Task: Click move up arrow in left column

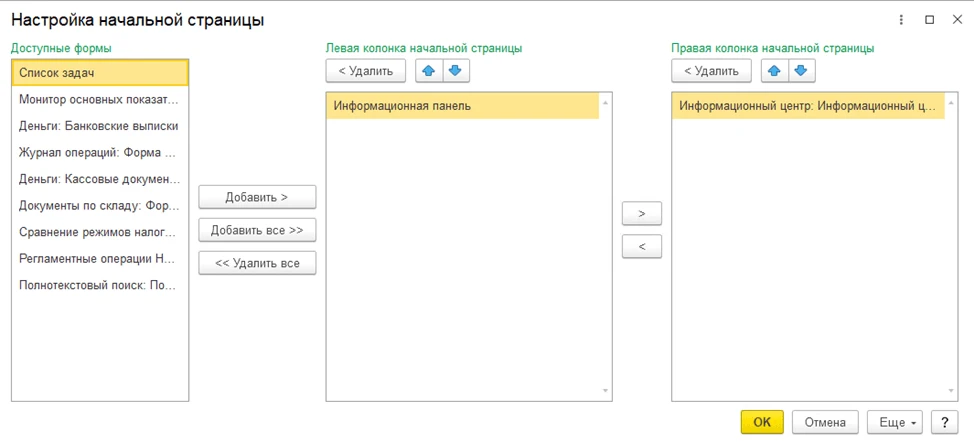Action: point(429,71)
